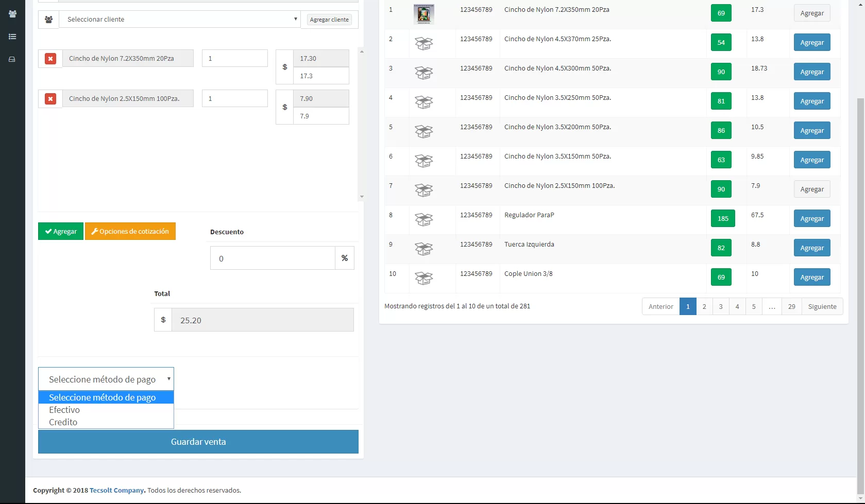Viewport: 865px width, 504px height.
Task: Click the box icon for Cople Union 3/8
Action: 423,279
